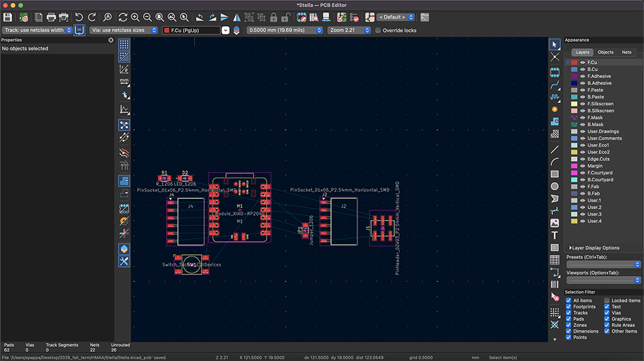The image size is (644, 361).
Task: Select the Draw Line tool
Action: (554, 149)
